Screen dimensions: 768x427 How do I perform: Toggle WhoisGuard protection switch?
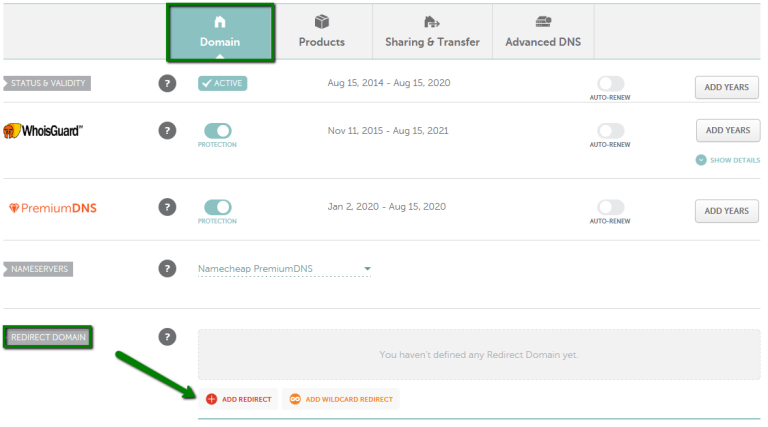(217, 131)
